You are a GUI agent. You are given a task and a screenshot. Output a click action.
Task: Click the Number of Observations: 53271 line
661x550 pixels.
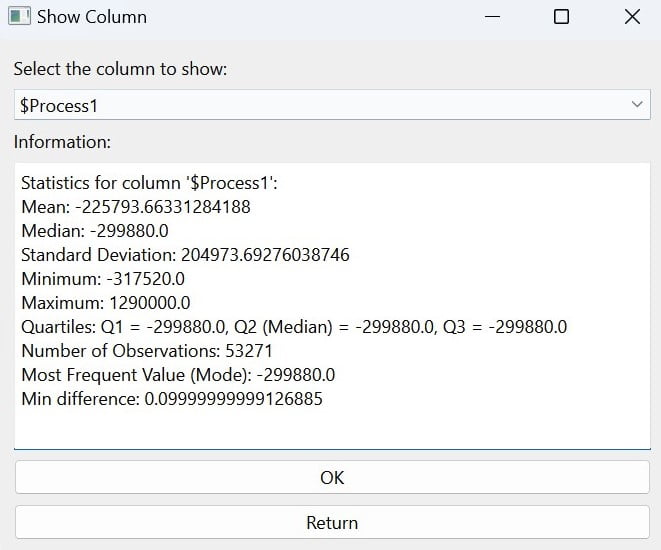[146, 351]
